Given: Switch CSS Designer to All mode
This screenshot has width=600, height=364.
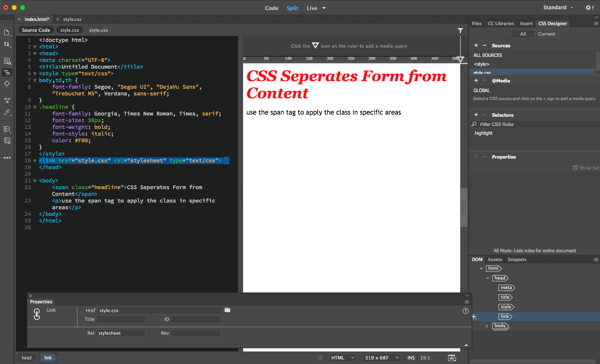Looking at the screenshot, I should (x=523, y=34).
